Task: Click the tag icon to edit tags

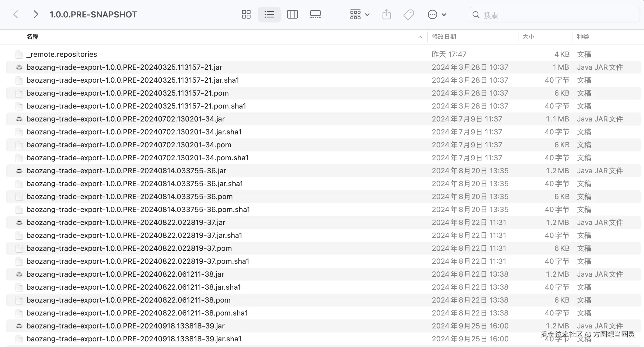Action: point(408,14)
